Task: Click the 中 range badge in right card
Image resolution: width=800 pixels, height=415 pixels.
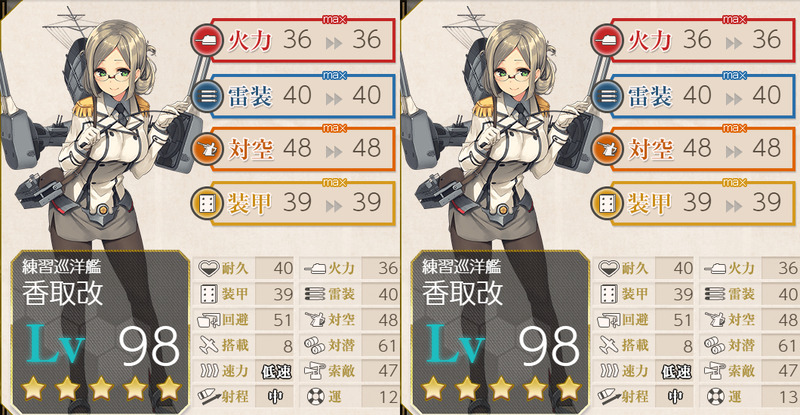Action: coord(676,396)
